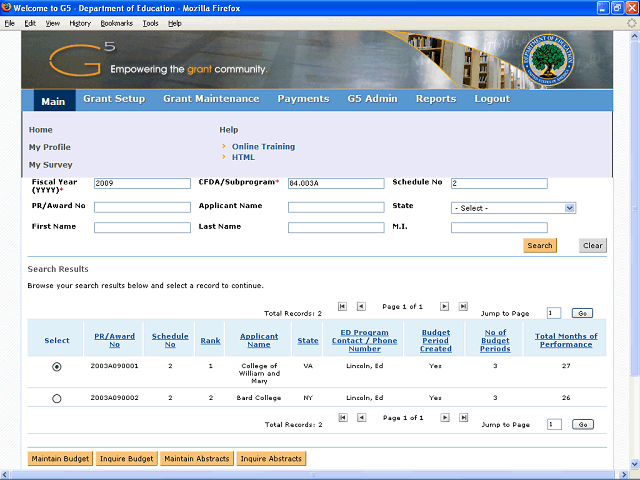Select the Bard College record radio button
The height and width of the screenshot is (480, 640).
pos(56,398)
